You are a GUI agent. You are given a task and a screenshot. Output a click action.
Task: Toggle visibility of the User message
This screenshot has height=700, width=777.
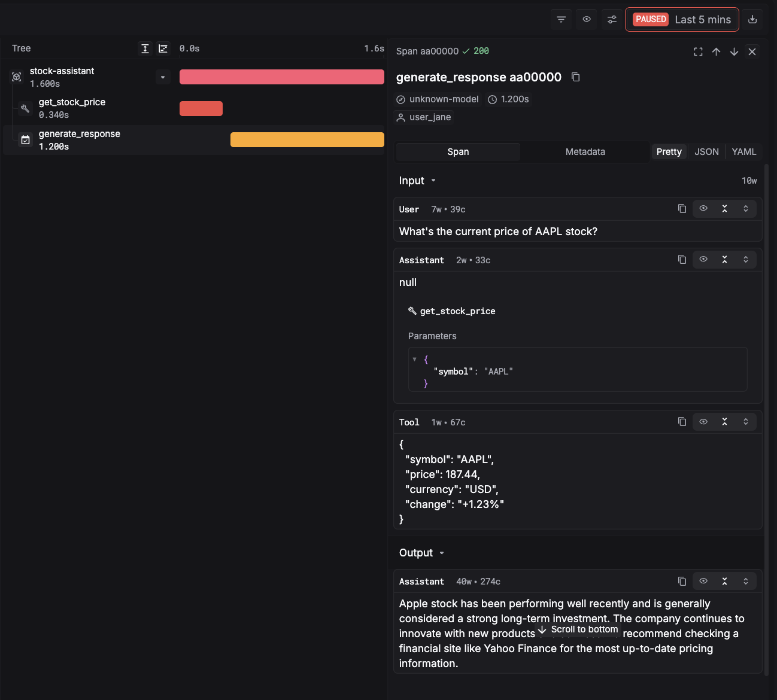tap(703, 208)
